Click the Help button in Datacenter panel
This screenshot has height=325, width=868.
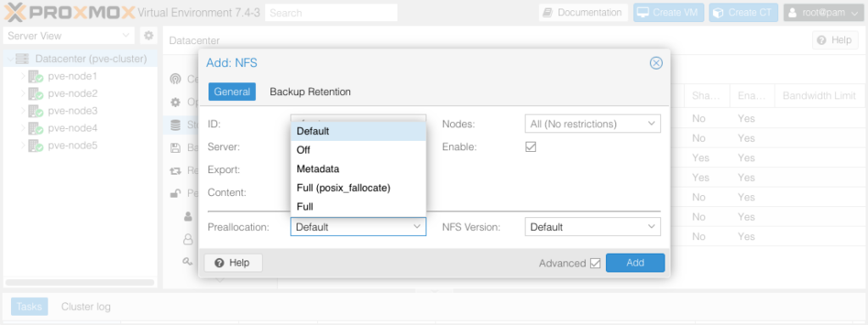click(x=835, y=40)
